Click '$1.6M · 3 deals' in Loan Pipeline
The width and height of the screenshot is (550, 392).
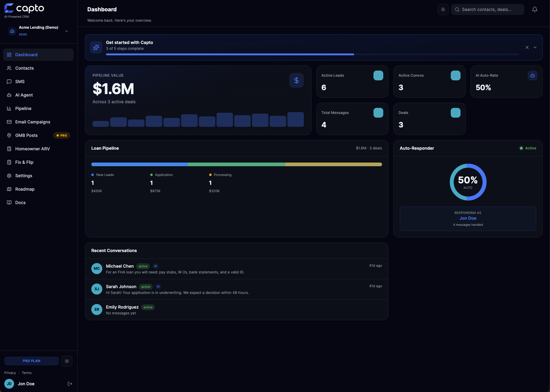(369, 148)
